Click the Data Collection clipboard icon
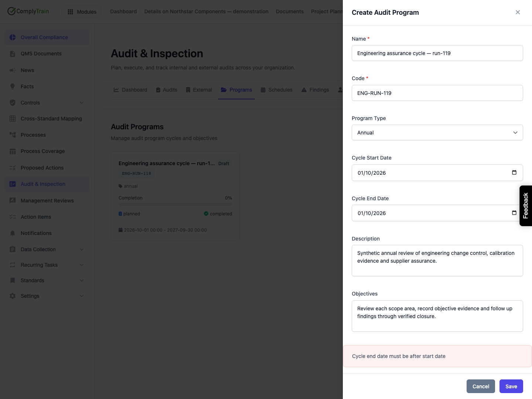Image resolution: width=532 pixels, height=399 pixels. click(13, 249)
